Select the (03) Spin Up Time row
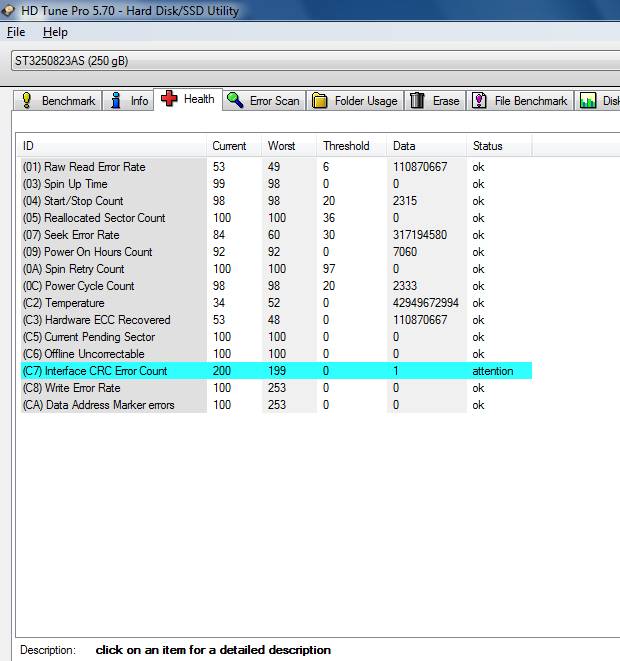The height and width of the screenshot is (661, 620). tap(276, 184)
